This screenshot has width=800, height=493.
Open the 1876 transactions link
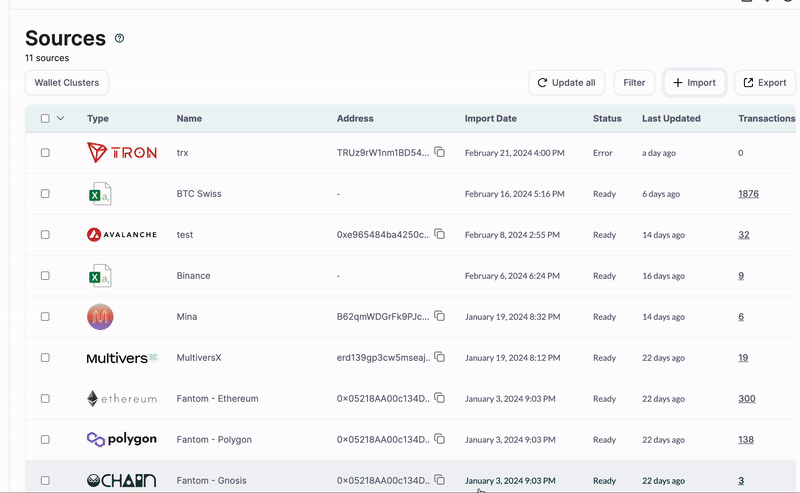pyautogui.click(x=748, y=193)
